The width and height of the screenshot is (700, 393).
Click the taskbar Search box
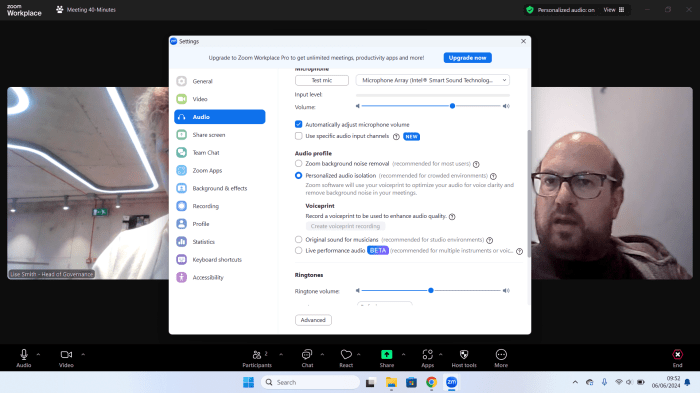tap(310, 382)
